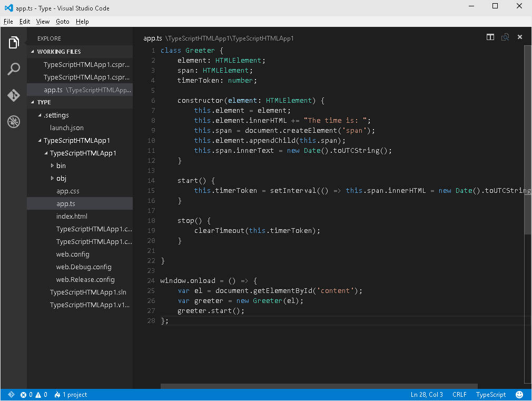Image resolution: width=532 pixels, height=401 pixels.
Task: Open TypeScriptHTMLApp1.sln in the file tree
Action: pyautogui.click(x=80, y=292)
